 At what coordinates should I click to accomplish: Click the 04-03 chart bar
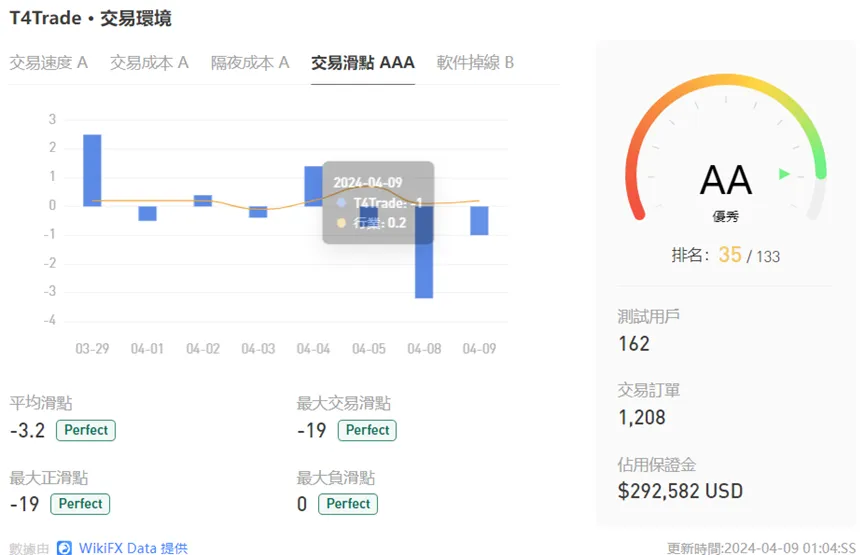258,212
